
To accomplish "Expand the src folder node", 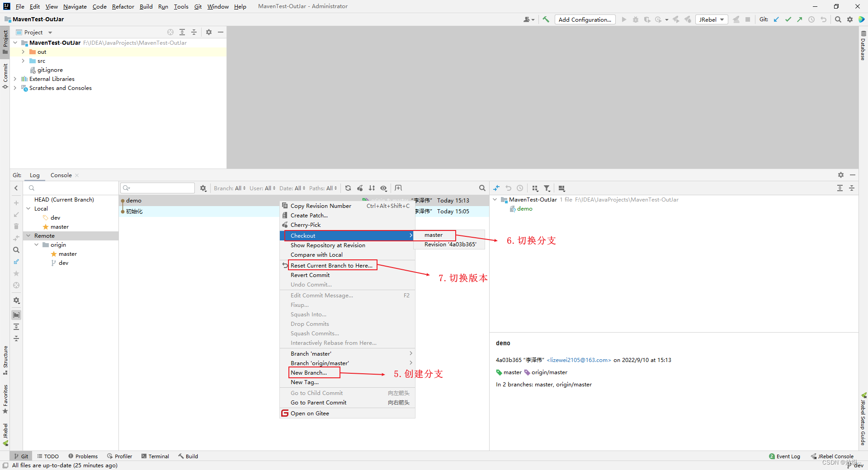I will (x=23, y=61).
